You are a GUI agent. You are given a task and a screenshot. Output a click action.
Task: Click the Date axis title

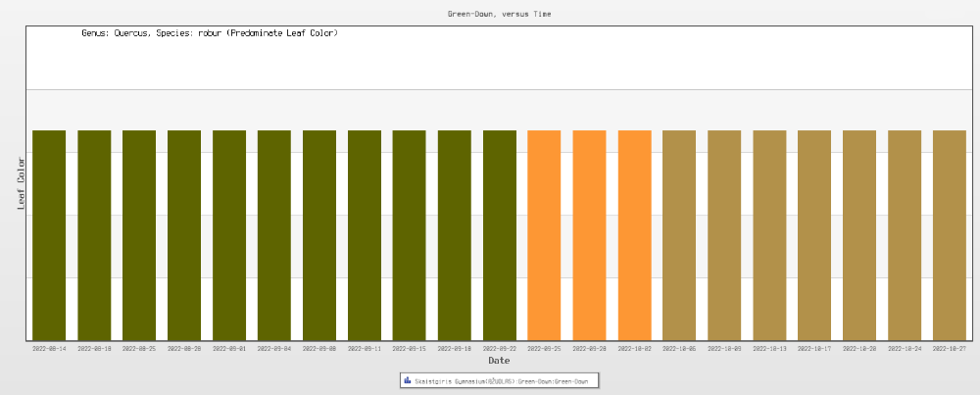499,361
